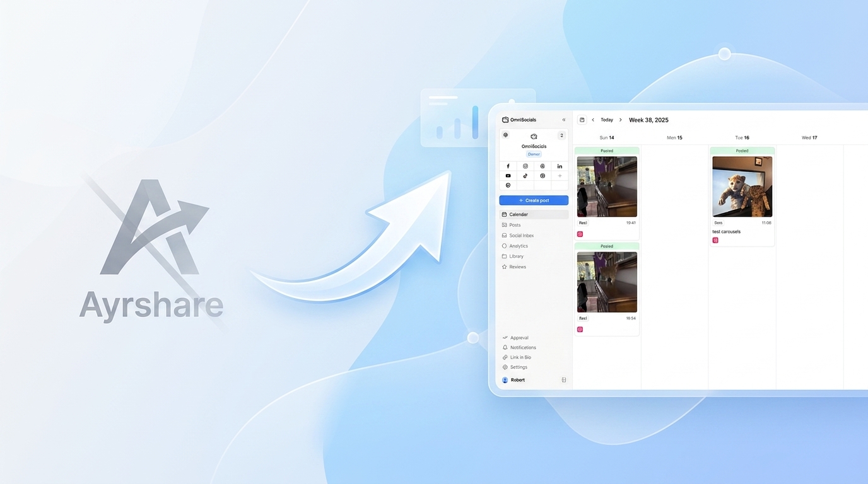This screenshot has height=484, width=868.
Task: Collapse the OmniSocials sidebar
Action: point(564,120)
